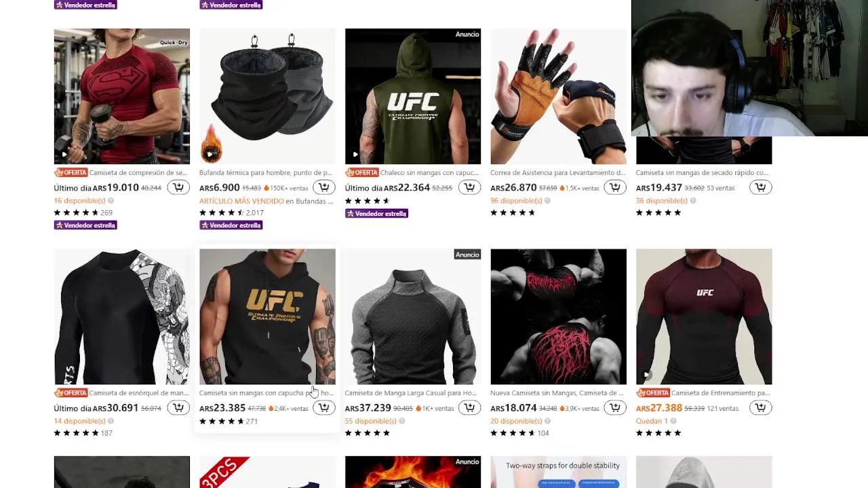Add thermal scarf ARS6.900 to cart
The image size is (868, 488).
point(323,188)
